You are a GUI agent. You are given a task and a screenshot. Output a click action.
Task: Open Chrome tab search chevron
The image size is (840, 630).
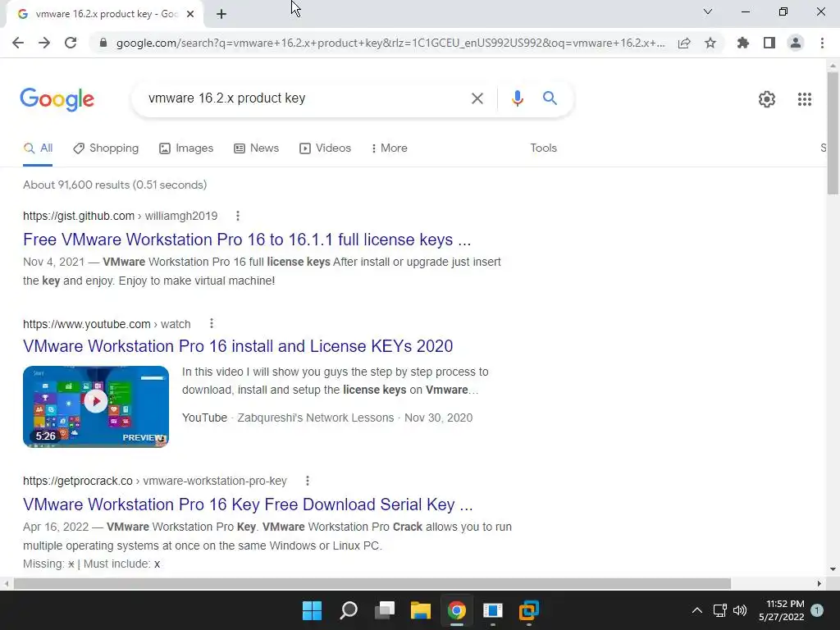708,11
